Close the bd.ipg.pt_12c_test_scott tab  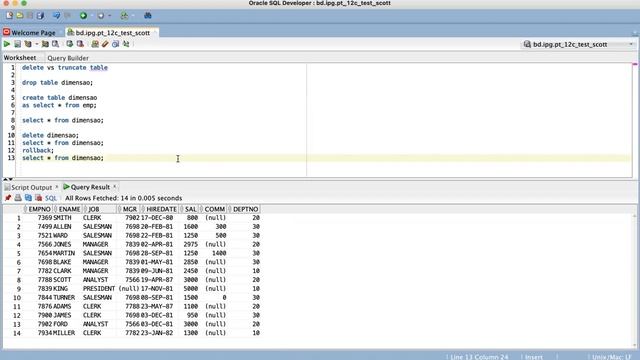pyautogui.click(x=155, y=33)
